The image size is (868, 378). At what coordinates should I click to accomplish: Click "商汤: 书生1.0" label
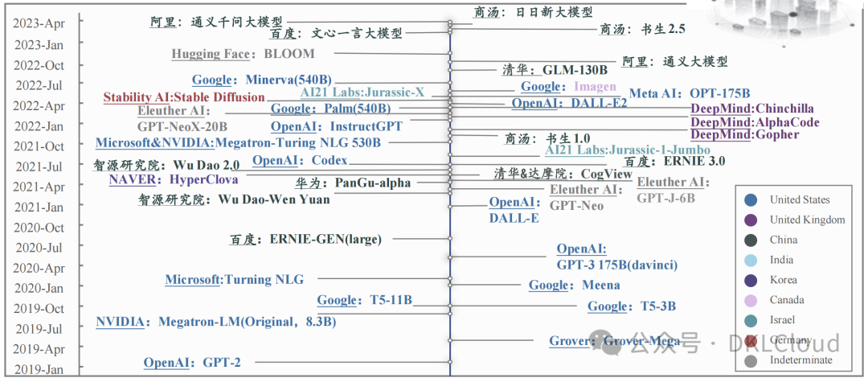point(547,138)
